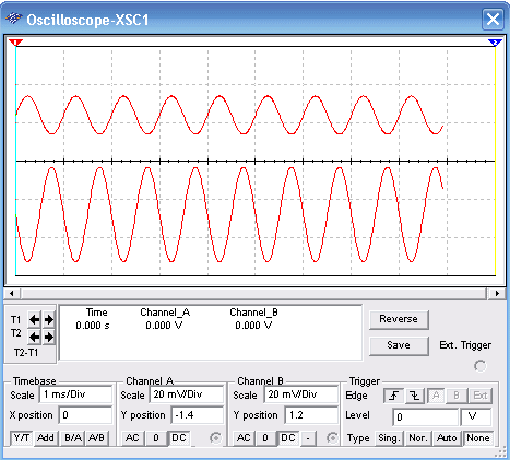The image size is (513, 463).
Task: Set Channel A coupling to AC
Action: coord(133,439)
